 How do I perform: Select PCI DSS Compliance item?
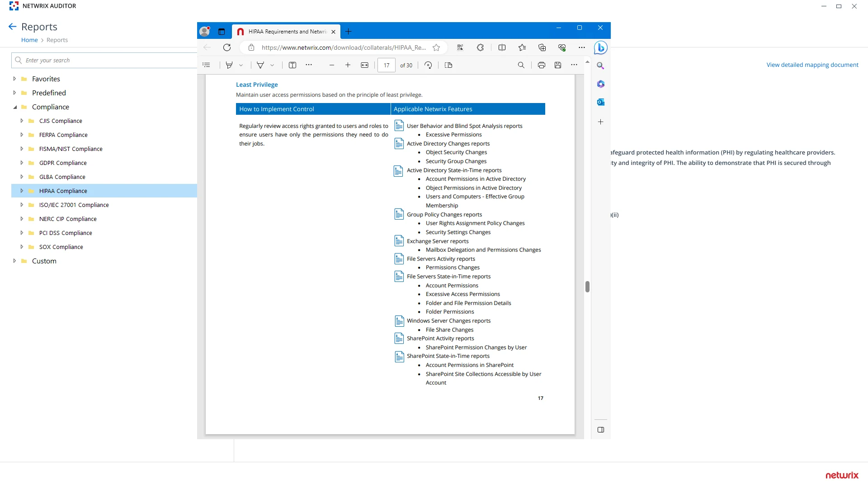(x=66, y=233)
